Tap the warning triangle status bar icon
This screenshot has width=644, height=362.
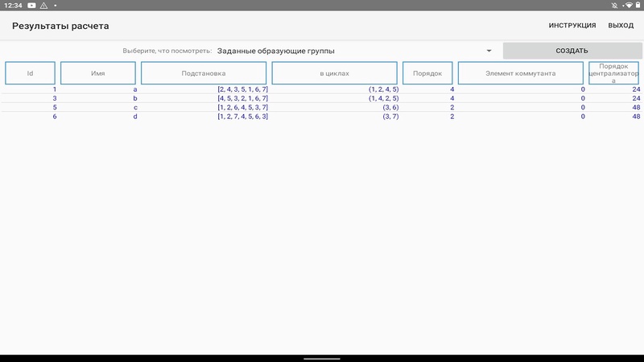click(x=43, y=6)
